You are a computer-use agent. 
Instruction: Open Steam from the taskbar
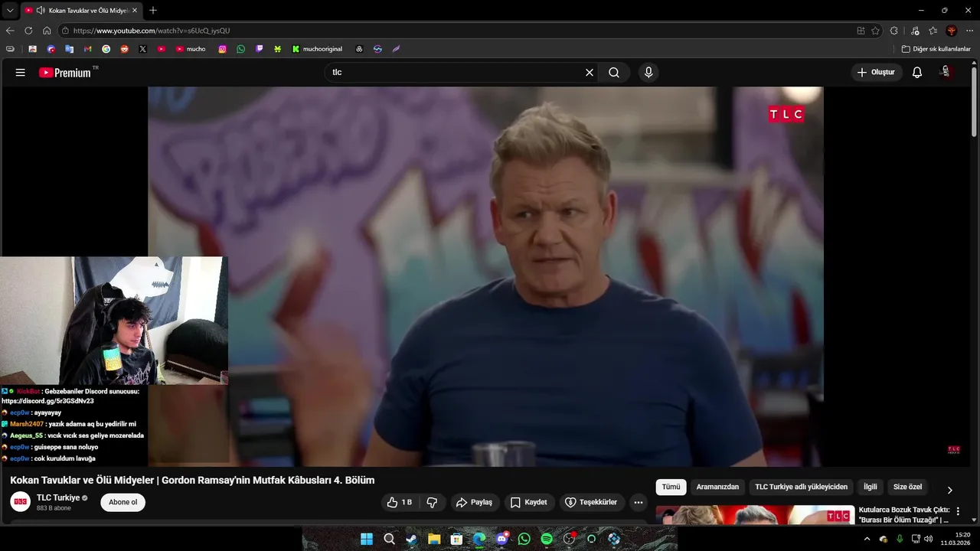click(x=411, y=539)
